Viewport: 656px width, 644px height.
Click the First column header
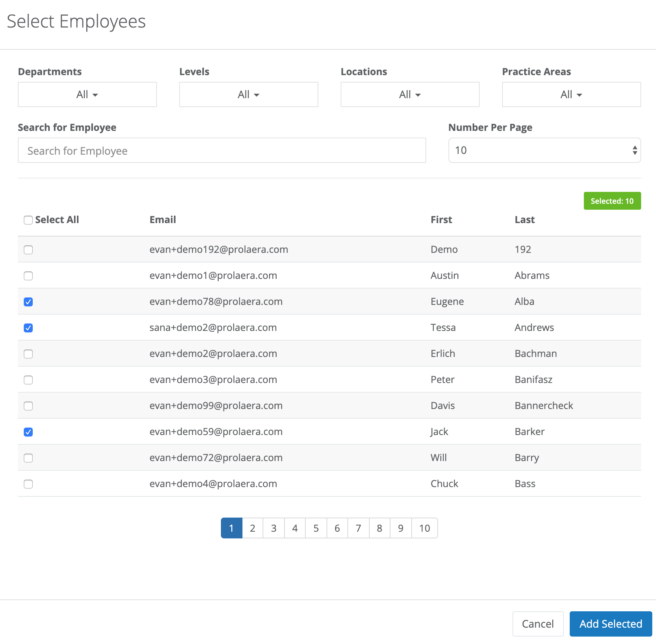441,220
